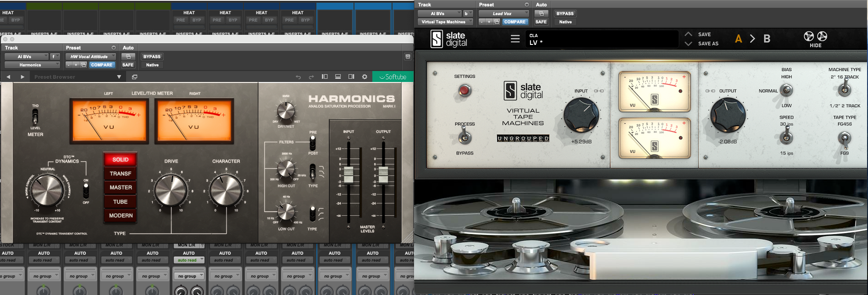Click tape machine INPUT knob

pyautogui.click(x=581, y=115)
